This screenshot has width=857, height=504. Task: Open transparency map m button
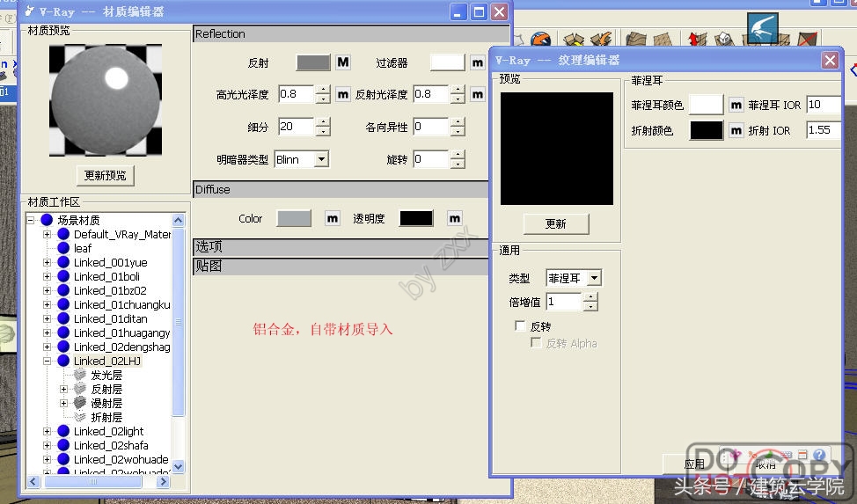pos(455,219)
